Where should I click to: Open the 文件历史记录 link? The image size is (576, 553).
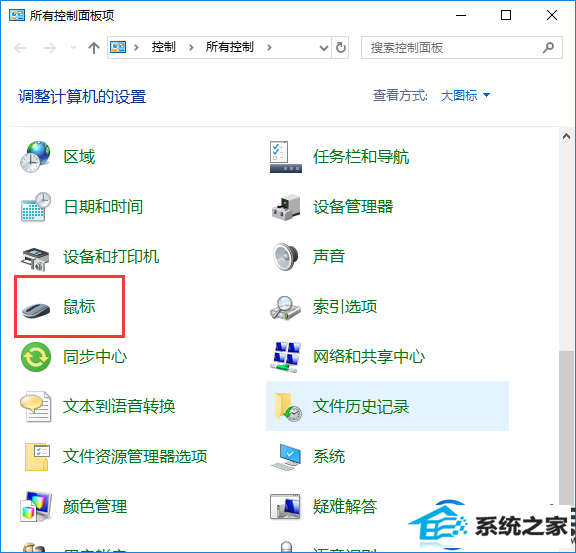[361, 406]
